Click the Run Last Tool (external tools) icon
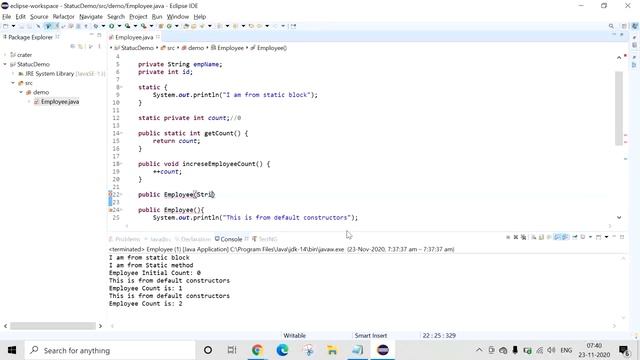 pos(144,26)
